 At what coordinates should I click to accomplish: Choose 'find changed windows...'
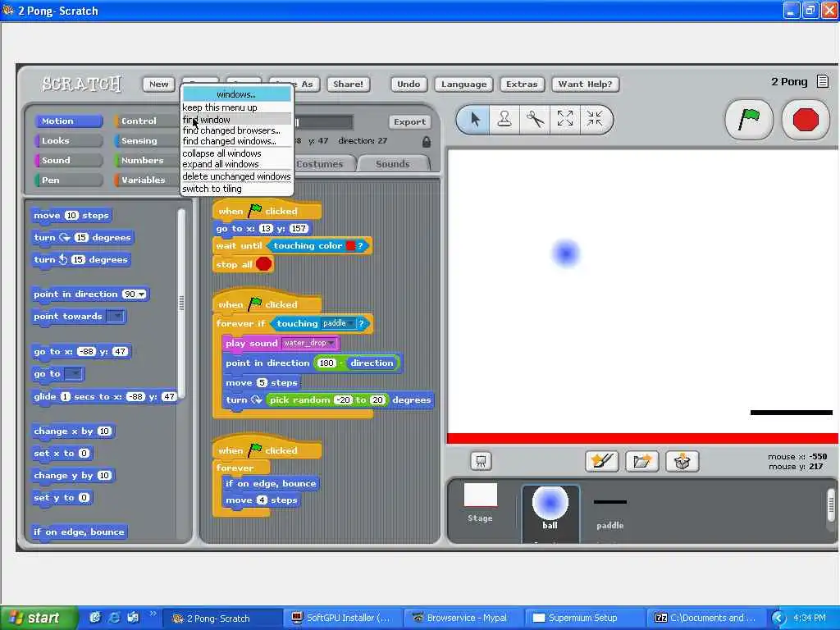point(236,141)
